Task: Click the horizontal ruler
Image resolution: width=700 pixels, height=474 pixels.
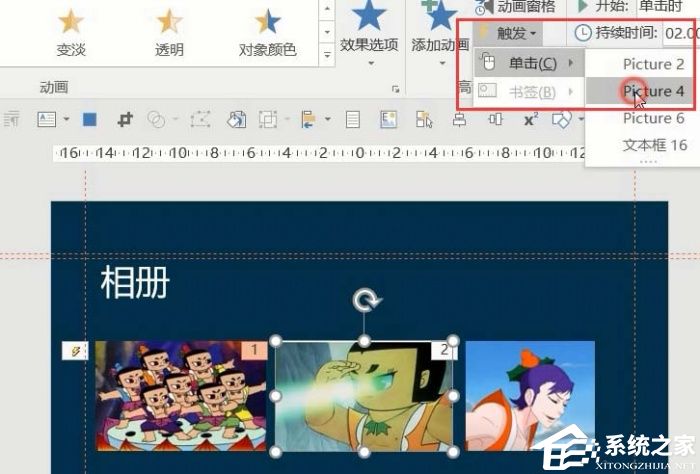Action: point(319,153)
